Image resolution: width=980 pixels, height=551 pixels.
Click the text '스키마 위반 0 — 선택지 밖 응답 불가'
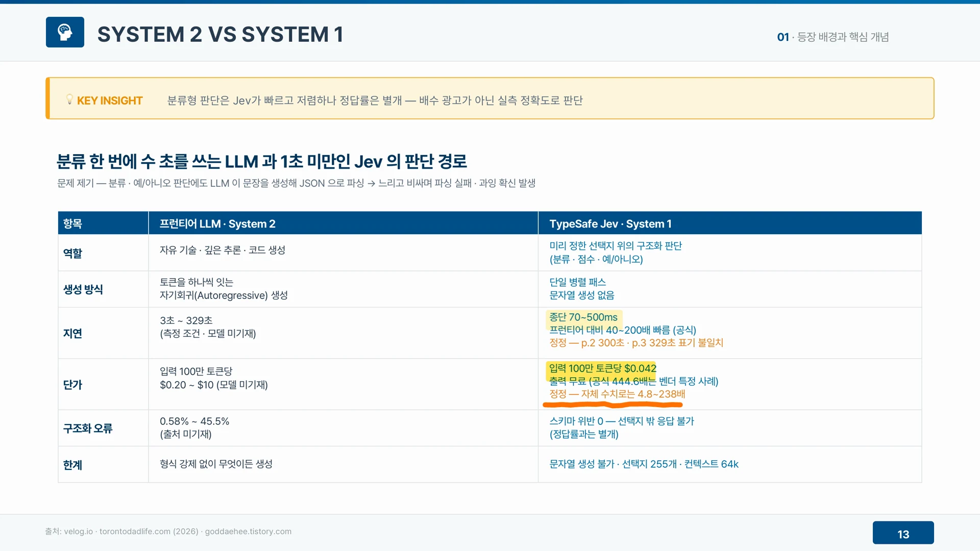click(622, 421)
